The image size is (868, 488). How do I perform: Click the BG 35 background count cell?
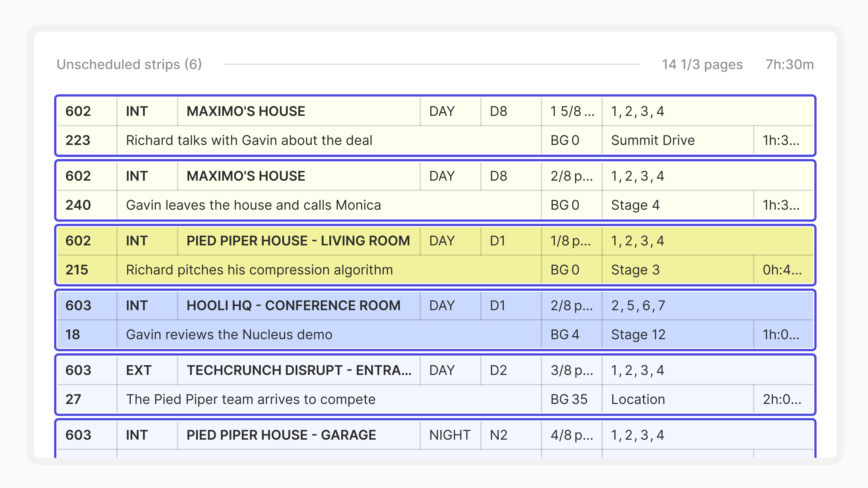[571, 399]
